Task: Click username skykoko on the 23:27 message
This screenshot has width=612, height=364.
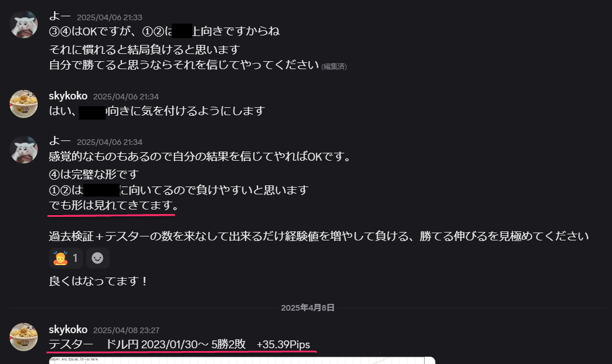Action: click(68, 330)
